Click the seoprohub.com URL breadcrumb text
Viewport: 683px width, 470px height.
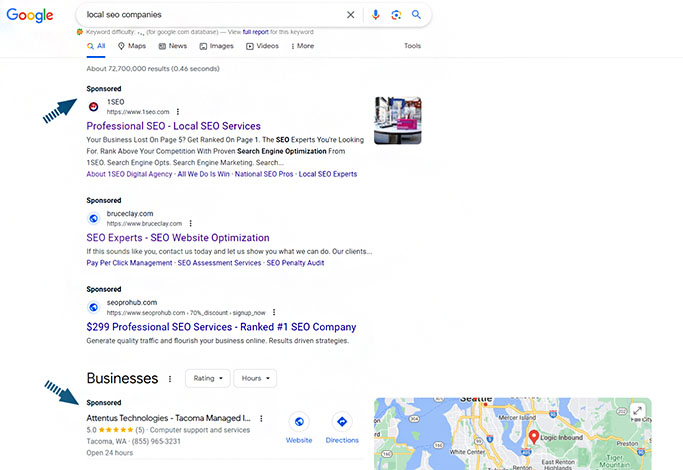tap(186, 313)
